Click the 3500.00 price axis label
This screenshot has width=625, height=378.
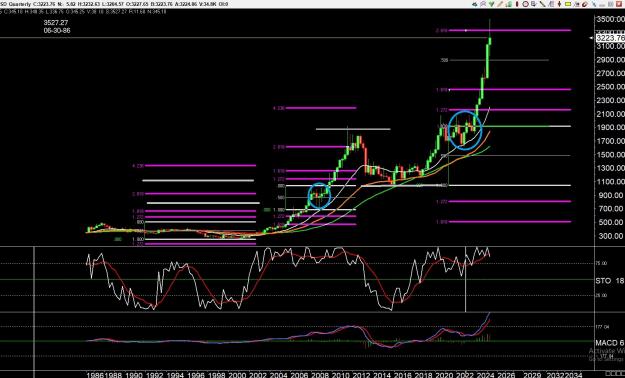(610, 19)
